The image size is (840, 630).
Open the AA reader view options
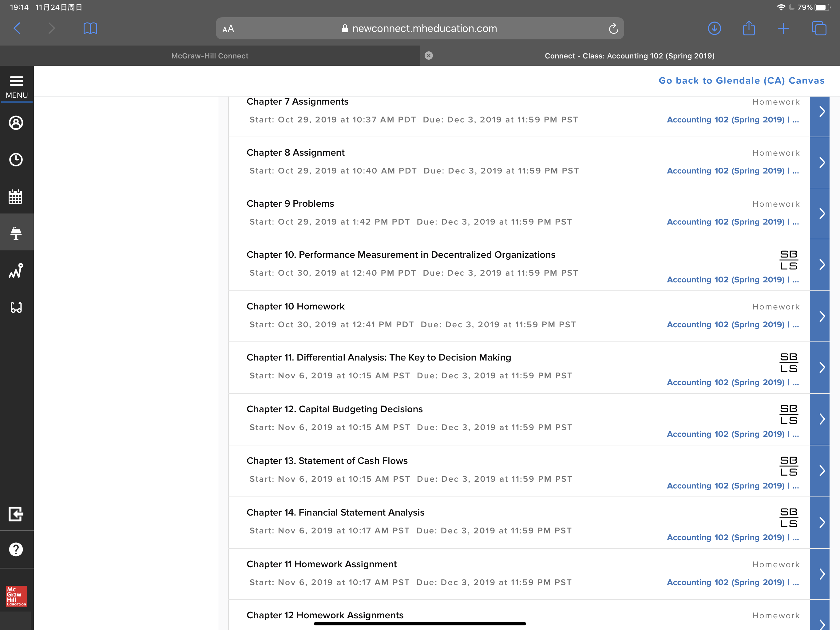tap(228, 29)
